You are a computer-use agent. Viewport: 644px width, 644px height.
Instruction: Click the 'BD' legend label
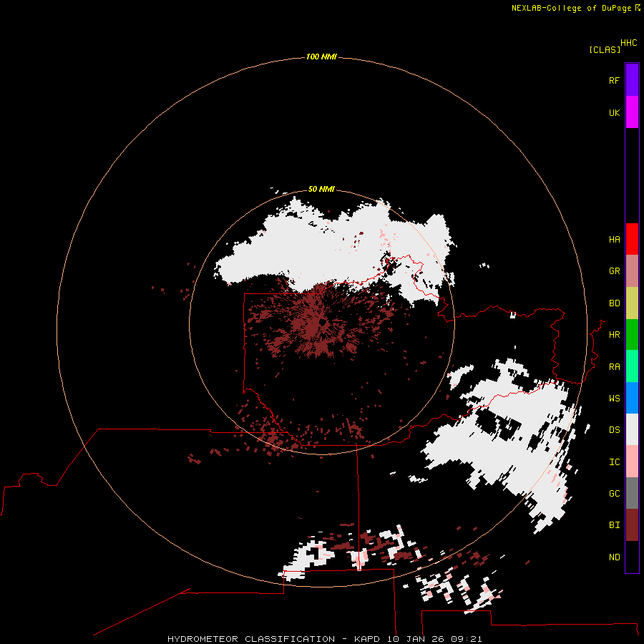614,303
